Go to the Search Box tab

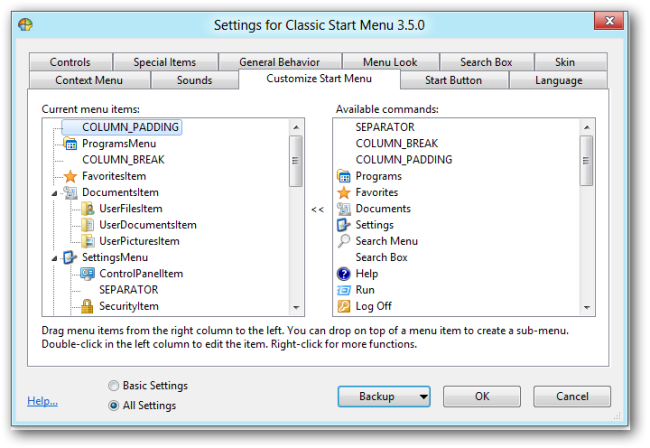tap(486, 62)
